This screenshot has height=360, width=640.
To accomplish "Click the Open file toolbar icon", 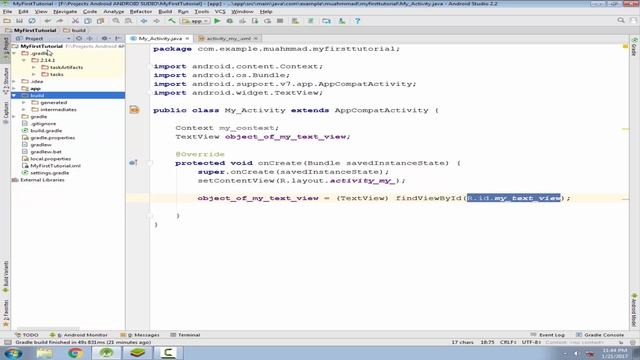I will 7,21.
